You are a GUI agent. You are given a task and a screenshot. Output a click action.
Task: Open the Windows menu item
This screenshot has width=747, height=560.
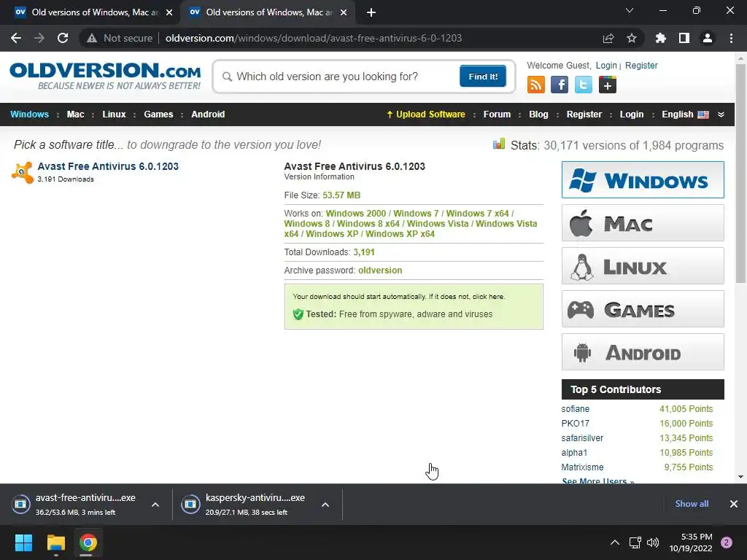coord(29,114)
